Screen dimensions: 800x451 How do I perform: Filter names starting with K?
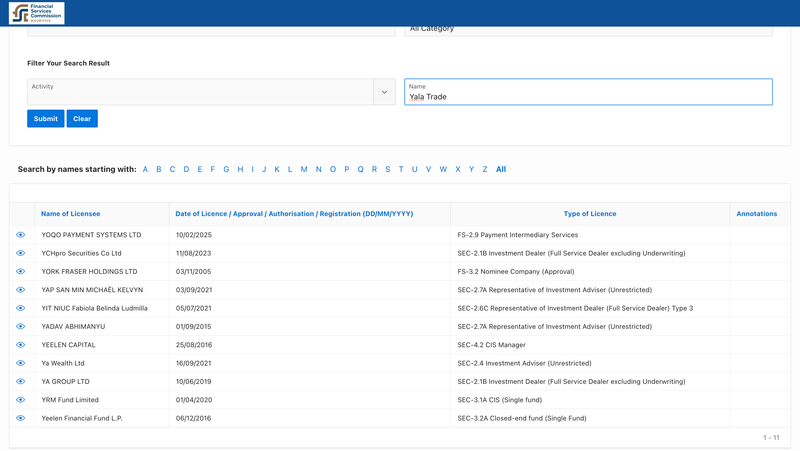pyautogui.click(x=277, y=169)
